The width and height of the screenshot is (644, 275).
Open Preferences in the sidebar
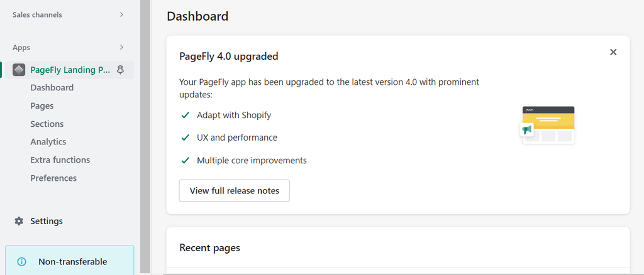click(x=53, y=178)
